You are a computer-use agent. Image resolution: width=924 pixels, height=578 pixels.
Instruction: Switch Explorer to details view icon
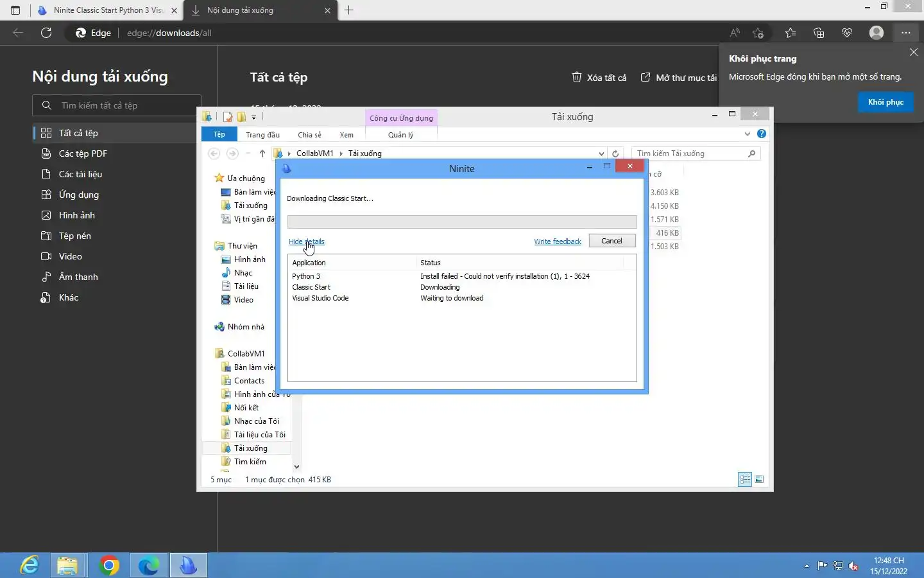point(745,479)
